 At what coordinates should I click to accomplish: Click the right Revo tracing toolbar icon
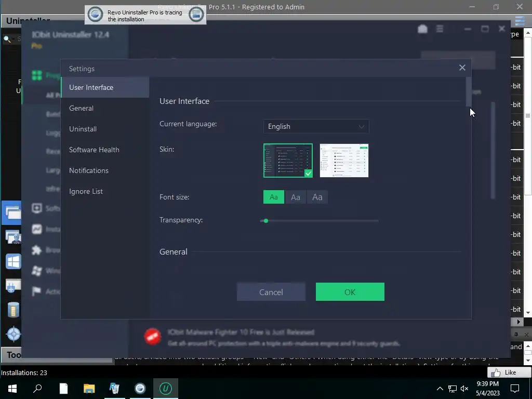coord(196,15)
